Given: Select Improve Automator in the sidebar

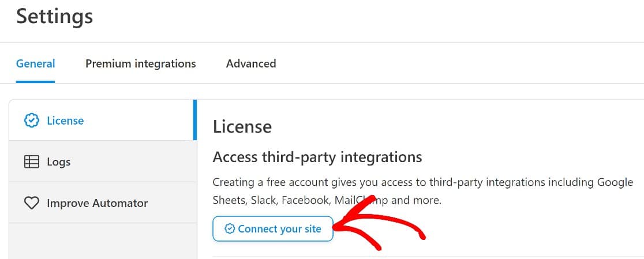Looking at the screenshot, I should click(97, 203).
